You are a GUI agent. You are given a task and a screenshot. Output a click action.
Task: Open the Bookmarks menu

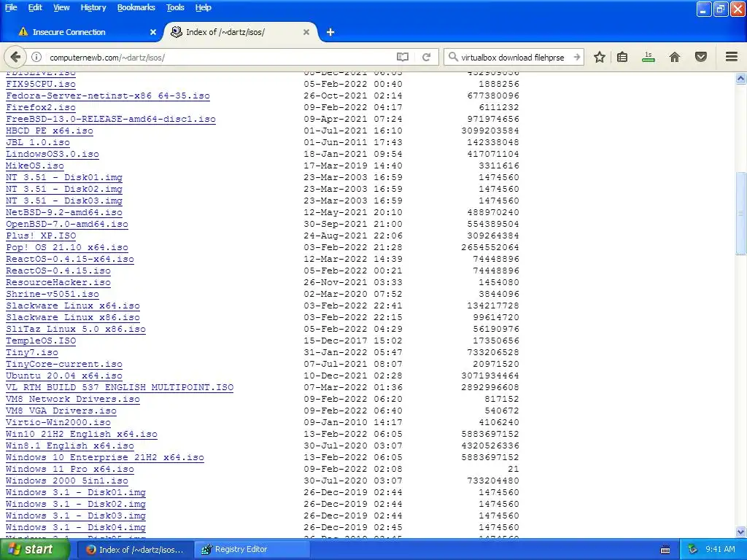pos(136,7)
